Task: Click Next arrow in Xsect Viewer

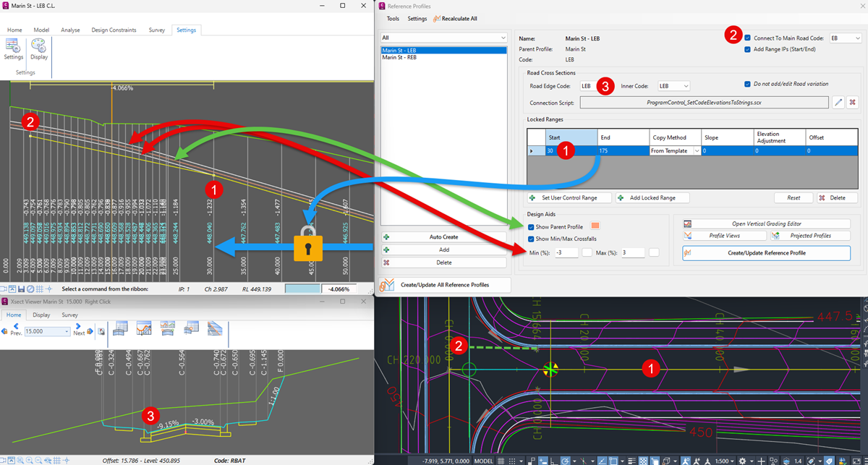Action: (x=77, y=325)
